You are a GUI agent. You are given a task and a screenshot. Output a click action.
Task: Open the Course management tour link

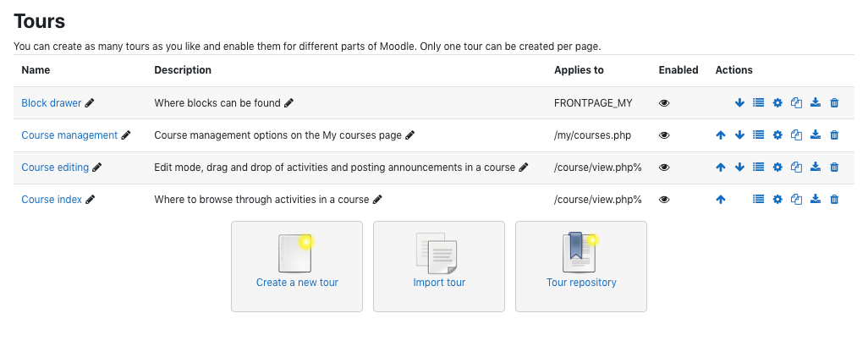click(69, 135)
